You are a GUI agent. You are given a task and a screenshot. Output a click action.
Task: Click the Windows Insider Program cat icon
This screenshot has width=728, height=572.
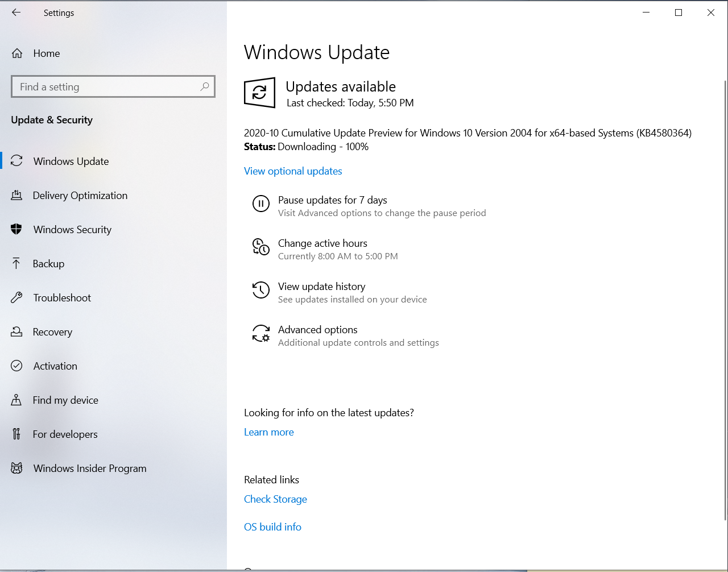[x=16, y=468]
